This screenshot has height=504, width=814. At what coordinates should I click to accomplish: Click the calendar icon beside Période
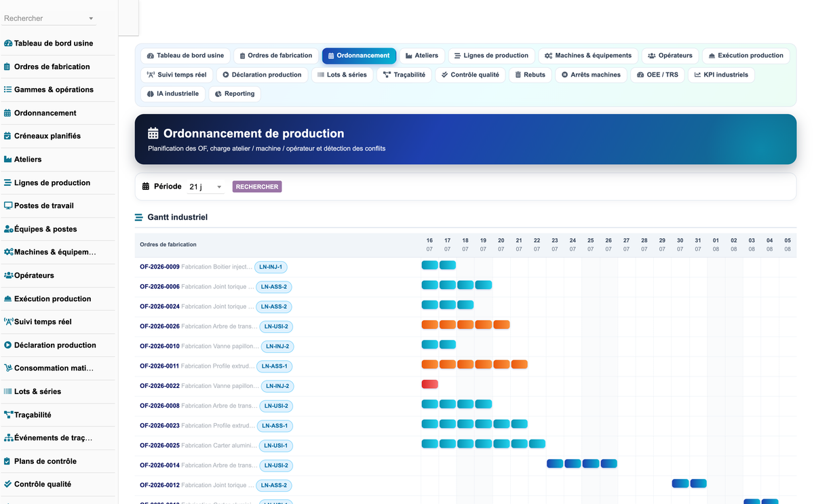(146, 187)
